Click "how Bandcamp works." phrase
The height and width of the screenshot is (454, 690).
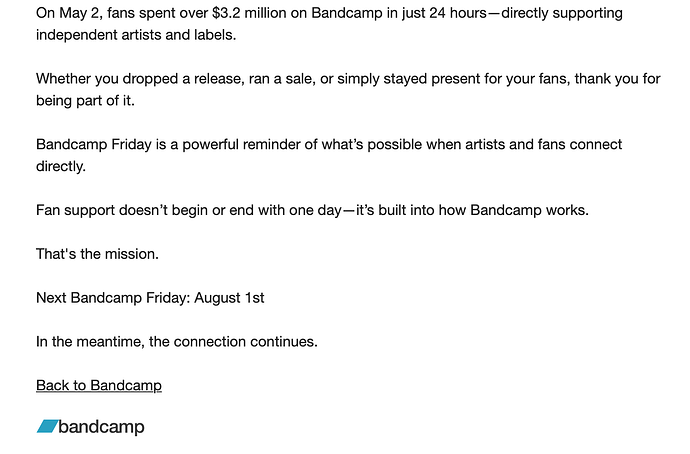coord(514,210)
